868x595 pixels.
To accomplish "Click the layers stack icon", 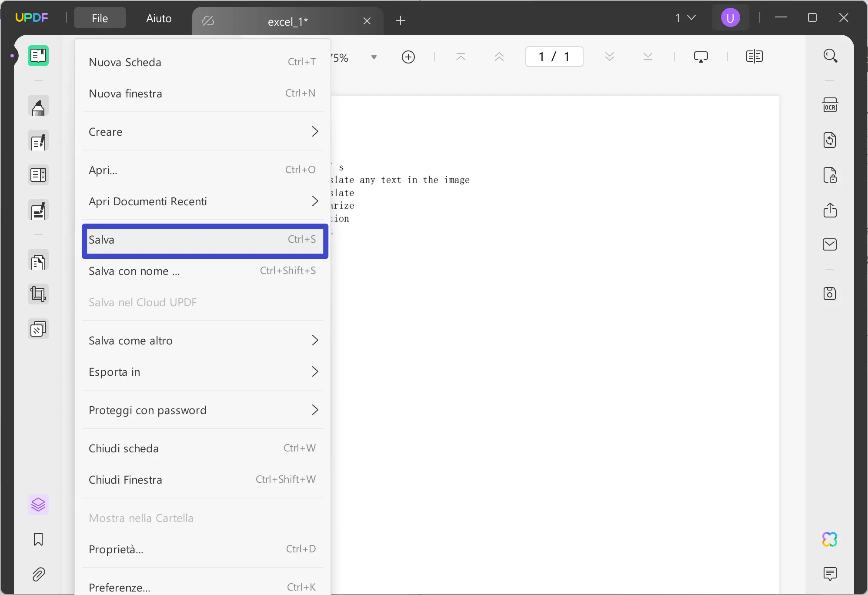I will pyautogui.click(x=37, y=505).
